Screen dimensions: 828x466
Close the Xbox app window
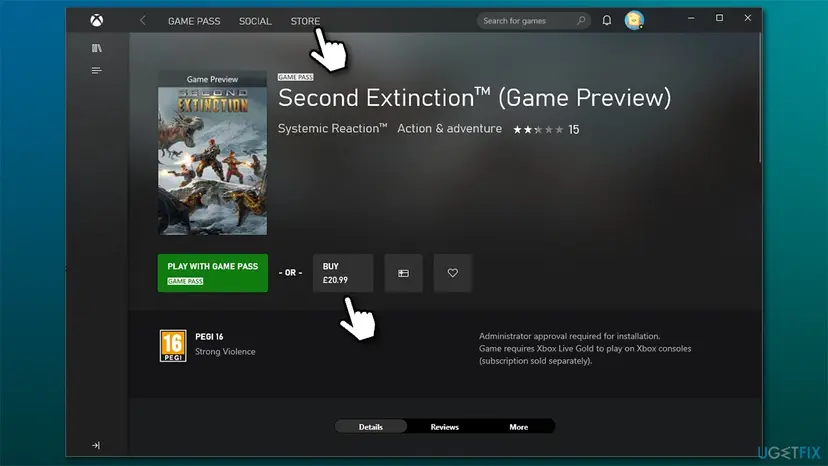coord(748,18)
